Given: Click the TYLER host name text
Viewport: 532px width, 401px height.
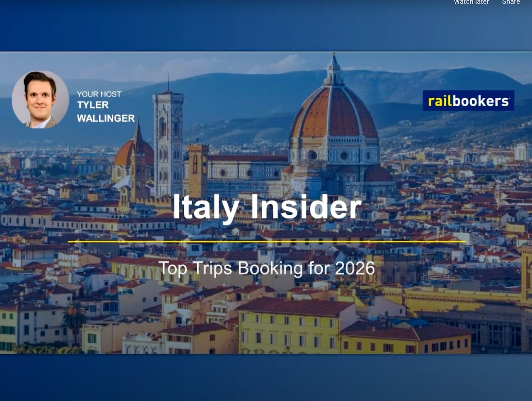Looking at the screenshot, I should pyautogui.click(x=93, y=105).
